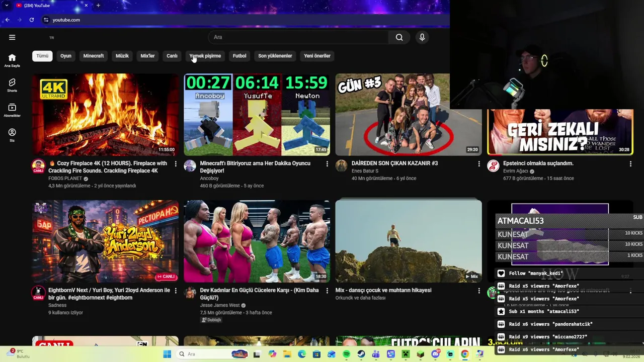Go back using browser back arrow
Image resolution: width=644 pixels, height=362 pixels.
pos(7,20)
